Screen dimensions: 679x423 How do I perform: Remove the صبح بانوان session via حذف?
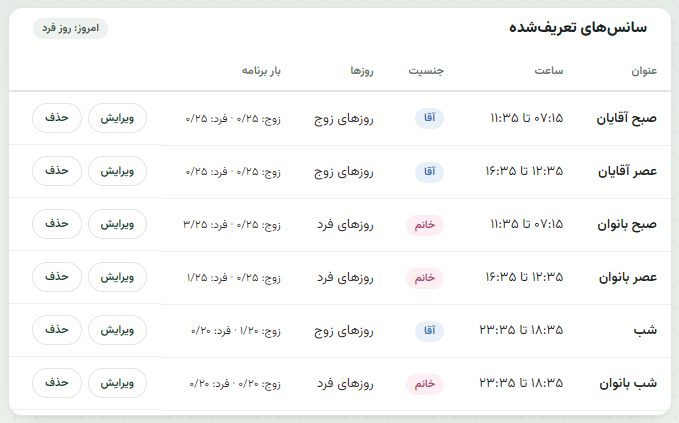pos(57,224)
